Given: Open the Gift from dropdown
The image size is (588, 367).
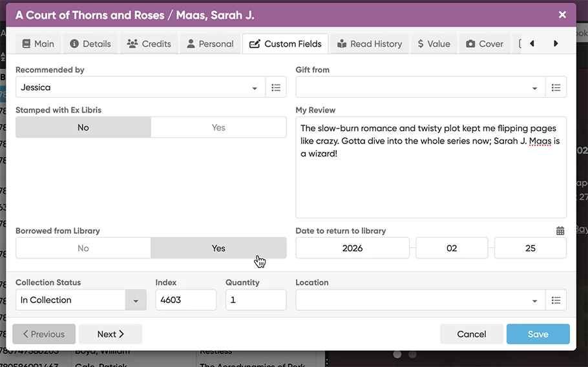Looking at the screenshot, I should (x=534, y=88).
